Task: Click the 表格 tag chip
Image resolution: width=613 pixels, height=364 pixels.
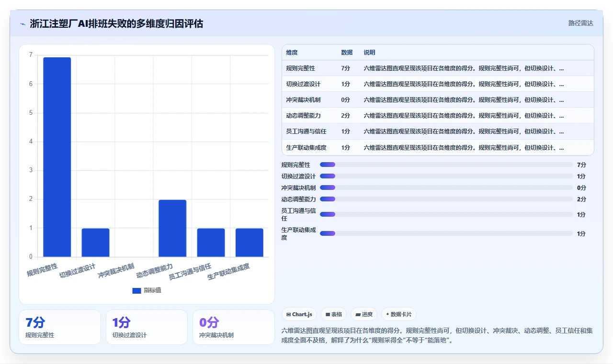Action: click(x=334, y=314)
